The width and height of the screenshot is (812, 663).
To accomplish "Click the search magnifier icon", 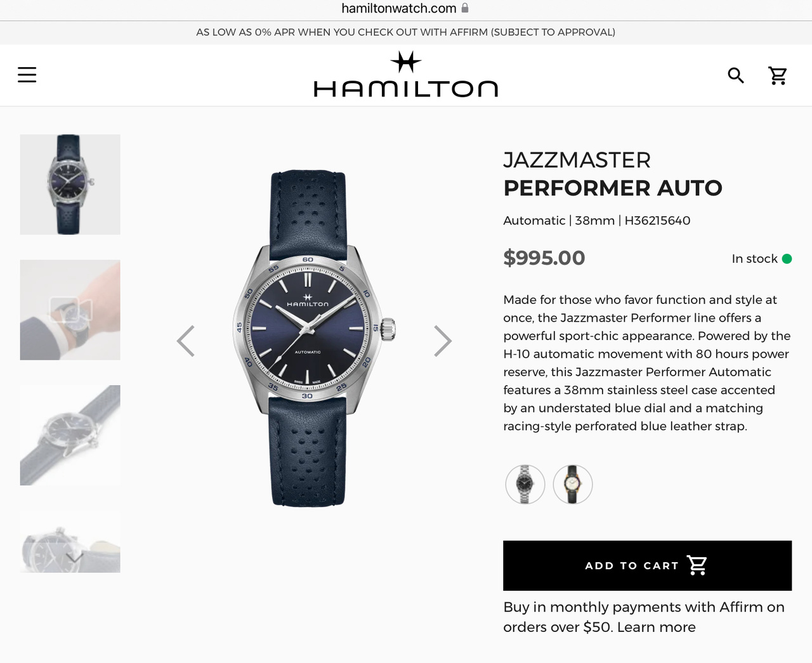I will coord(735,75).
